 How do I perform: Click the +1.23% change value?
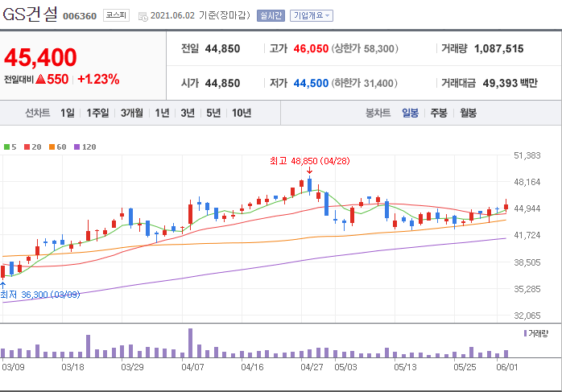(98, 79)
